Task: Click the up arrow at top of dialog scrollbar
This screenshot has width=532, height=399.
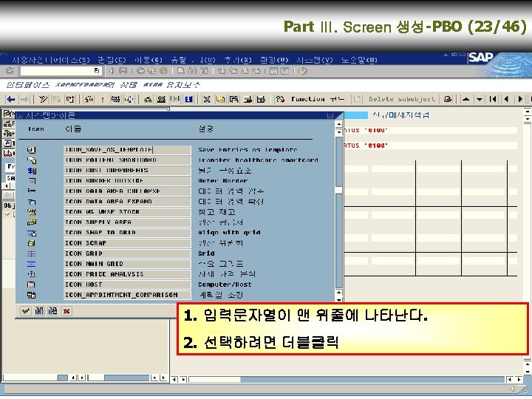Action: (338, 124)
